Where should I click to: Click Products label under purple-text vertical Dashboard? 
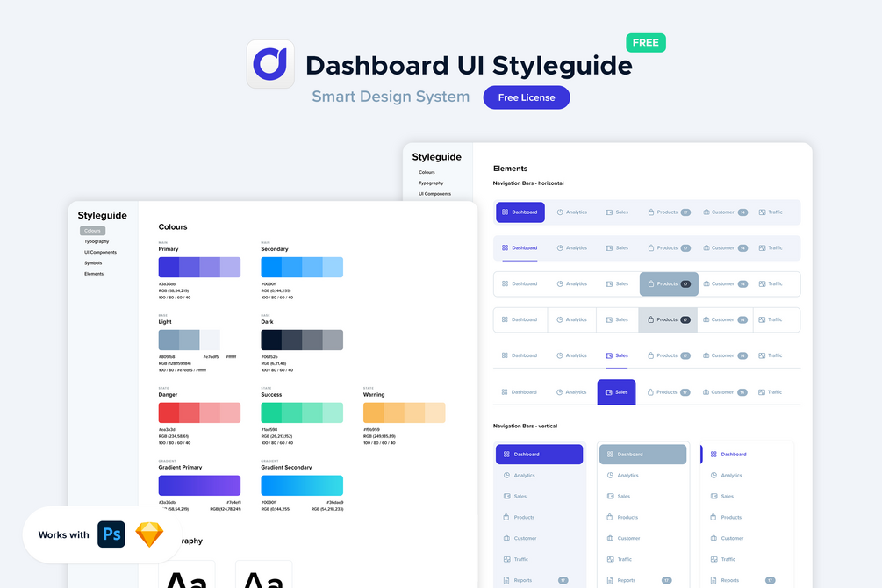731,517
